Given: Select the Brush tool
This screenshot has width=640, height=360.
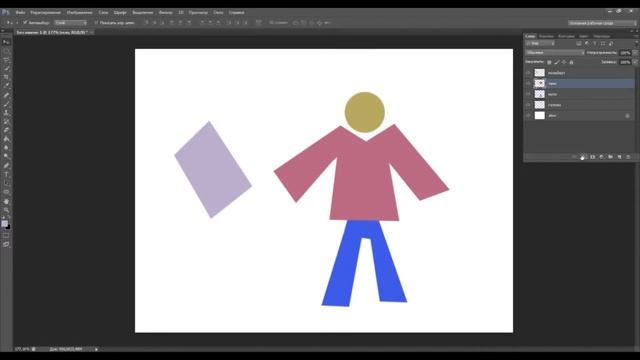Looking at the screenshot, I should [x=6, y=104].
